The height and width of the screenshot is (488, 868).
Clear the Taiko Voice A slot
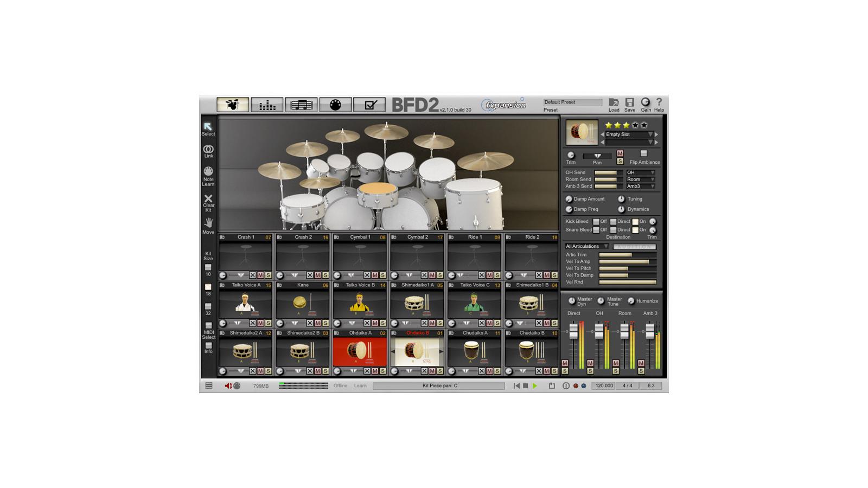tap(253, 324)
